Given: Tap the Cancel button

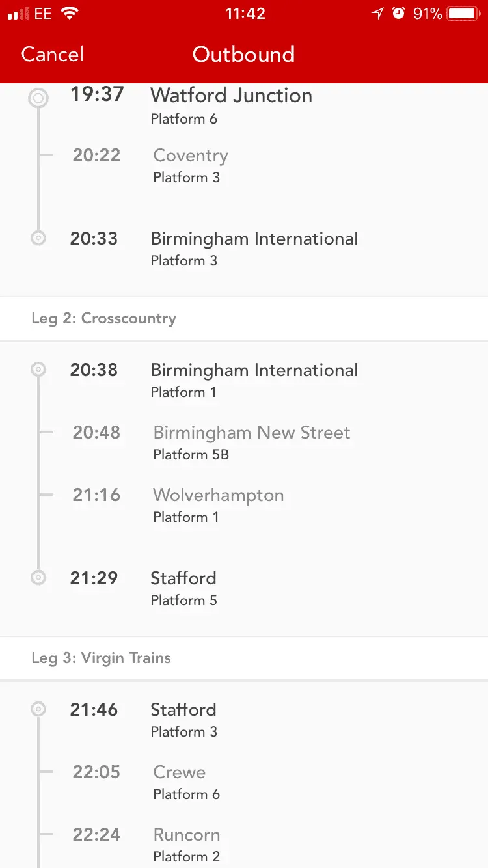Looking at the screenshot, I should coord(52,54).
